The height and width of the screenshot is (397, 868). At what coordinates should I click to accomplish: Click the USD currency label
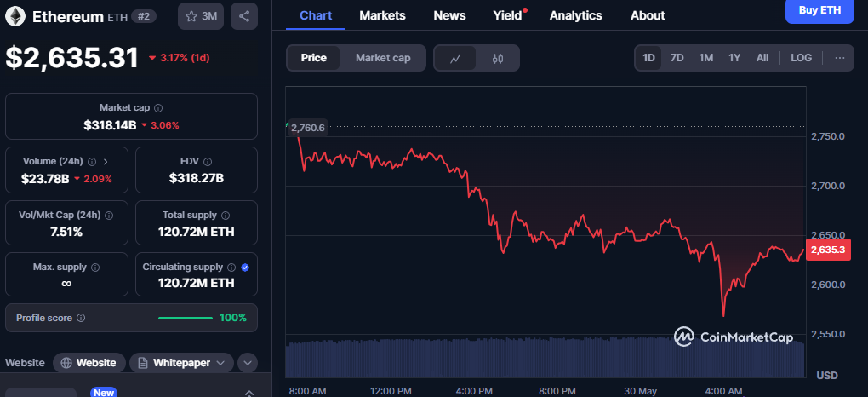(x=827, y=376)
